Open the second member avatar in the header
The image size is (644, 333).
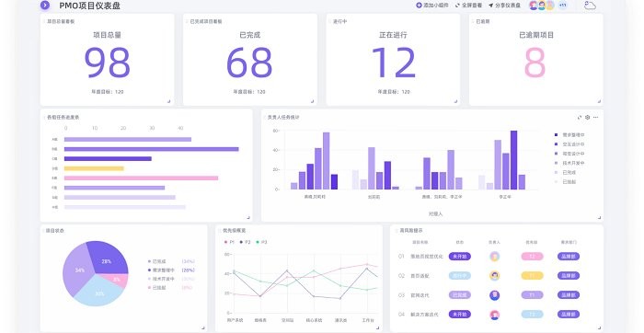pos(542,6)
